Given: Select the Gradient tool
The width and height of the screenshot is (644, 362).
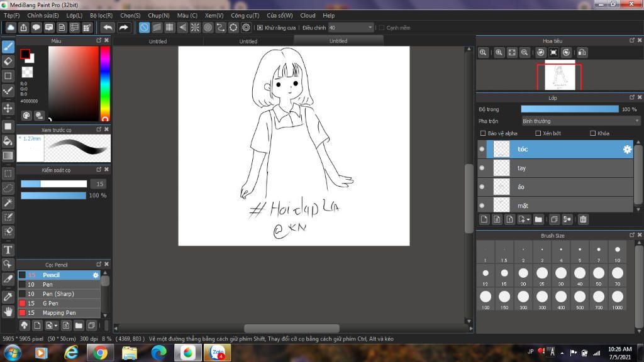Looking at the screenshot, I should coord(8,156).
